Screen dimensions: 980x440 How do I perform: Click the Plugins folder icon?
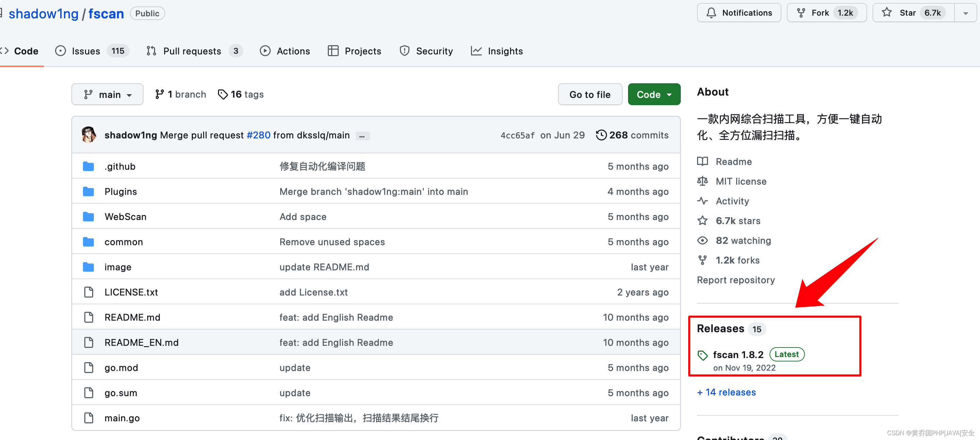[x=88, y=191]
